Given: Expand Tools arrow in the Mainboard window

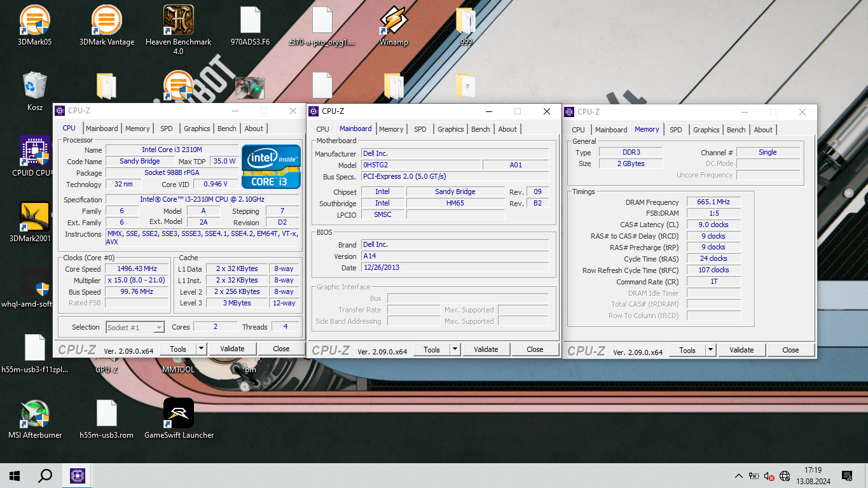Looking at the screenshot, I should click(x=455, y=349).
